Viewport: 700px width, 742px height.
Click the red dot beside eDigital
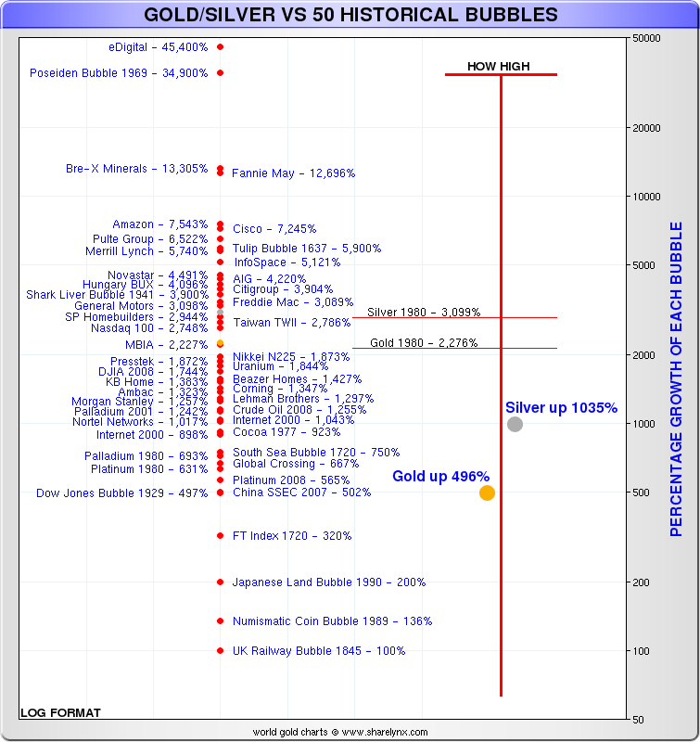(221, 47)
